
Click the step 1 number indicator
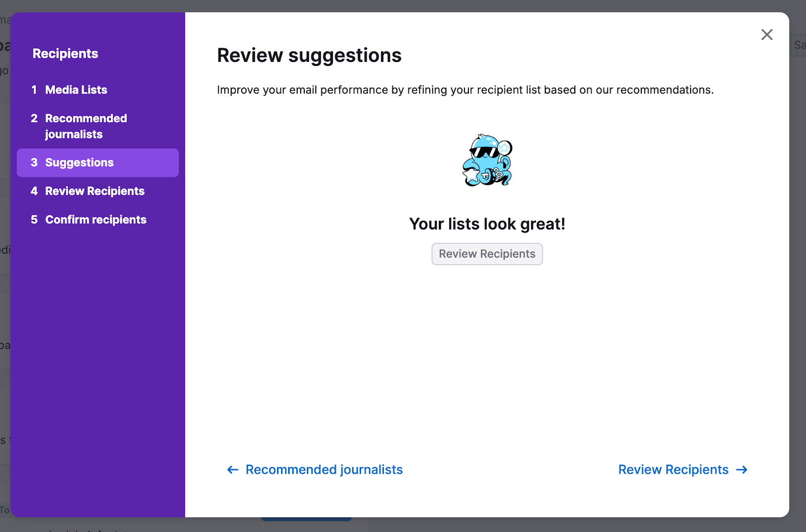[x=34, y=90]
